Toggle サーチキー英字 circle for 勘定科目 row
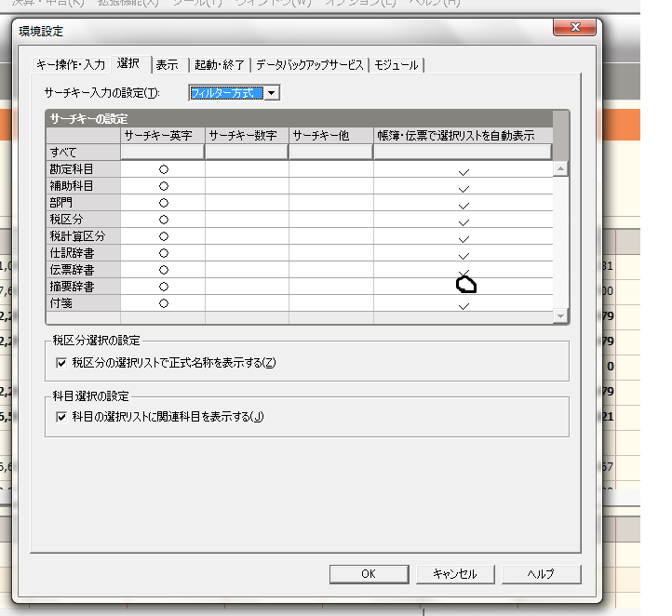The image size is (672, 616). [163, 169]
